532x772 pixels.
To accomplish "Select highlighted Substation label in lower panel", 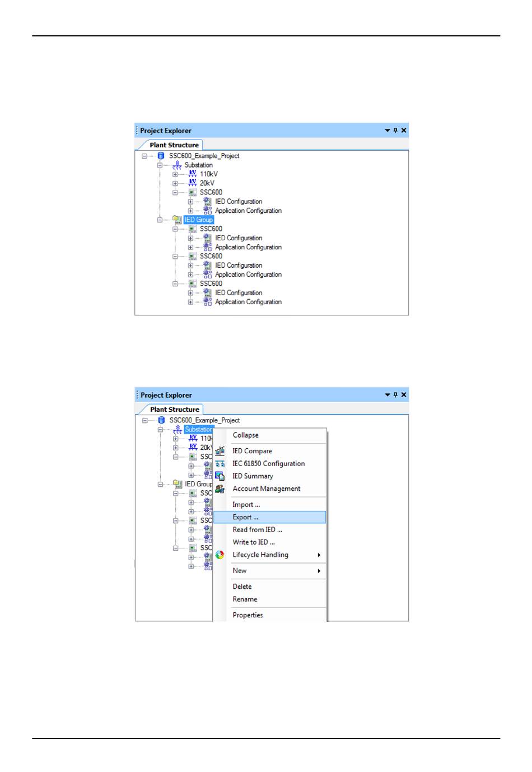I will pos(199,429).
